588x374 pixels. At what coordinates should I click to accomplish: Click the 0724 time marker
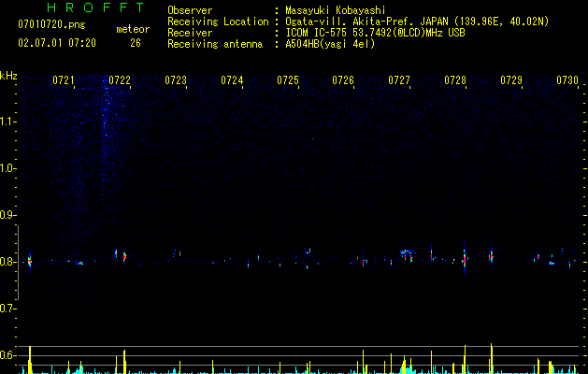[232, 80]
